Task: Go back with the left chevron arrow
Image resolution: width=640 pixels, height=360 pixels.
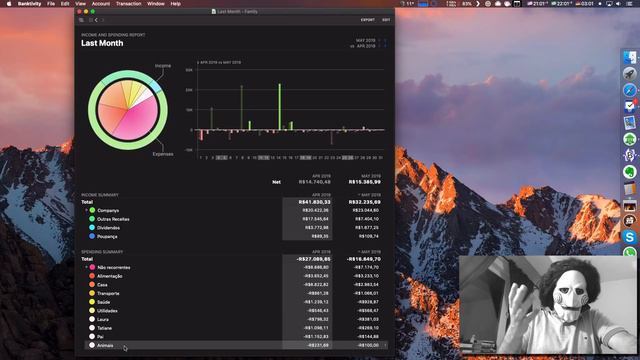Action: 96,20
